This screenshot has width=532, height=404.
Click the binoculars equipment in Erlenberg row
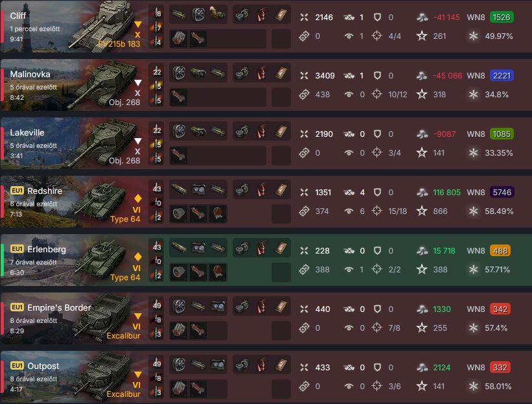click(198, 248)
